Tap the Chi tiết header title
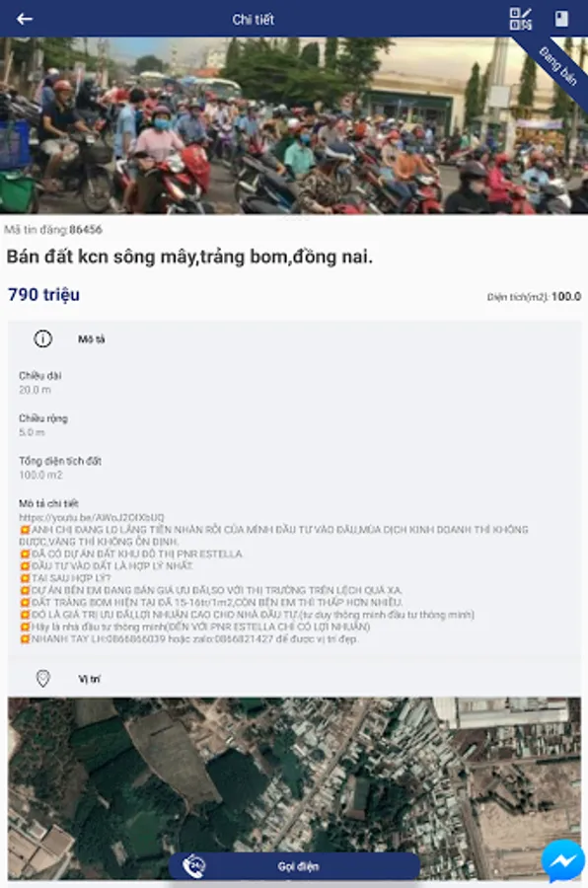Screen dimensions: 588x888 click(x=253, y=20)
